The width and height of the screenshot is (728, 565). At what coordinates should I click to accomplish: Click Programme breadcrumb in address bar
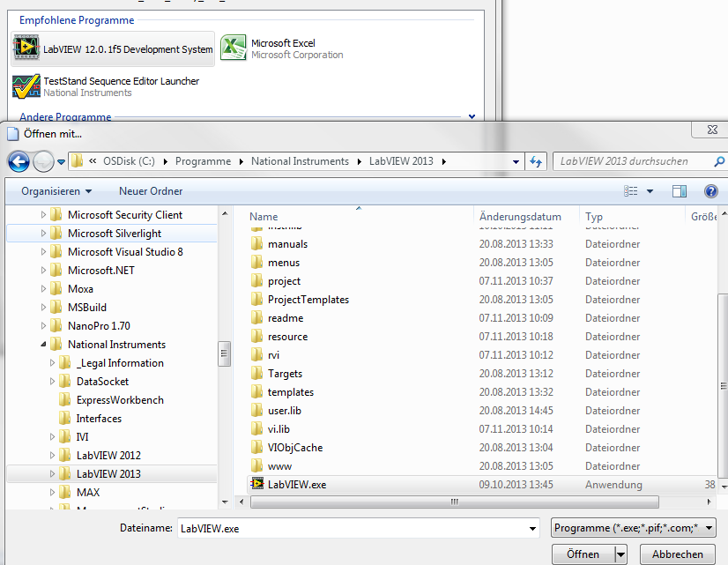tap(203, 161)
